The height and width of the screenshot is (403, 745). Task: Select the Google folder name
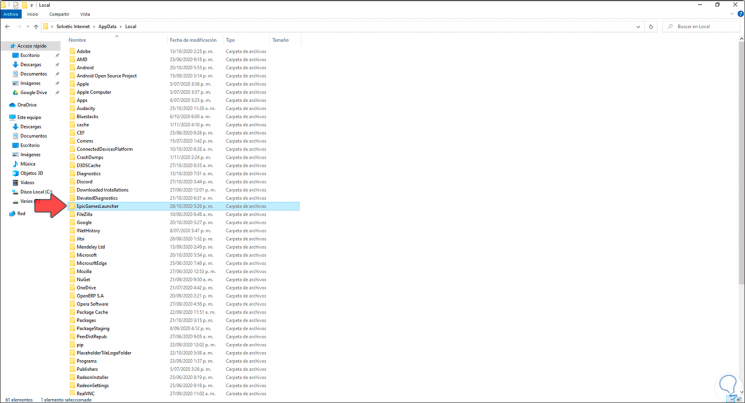click(84, 222)
